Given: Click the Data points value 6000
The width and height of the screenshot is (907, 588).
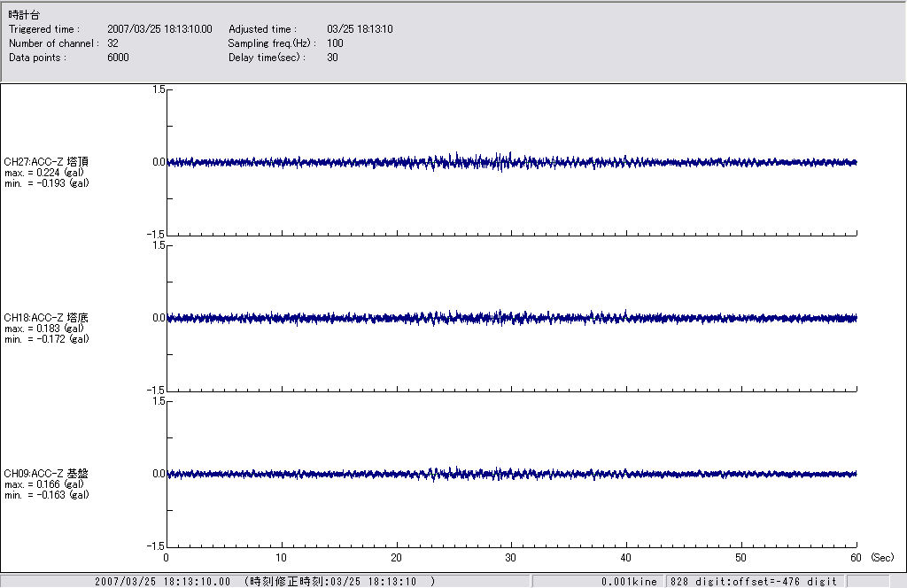Looking at the screenshot, I should pyautogui.click(x=118, y=58).
